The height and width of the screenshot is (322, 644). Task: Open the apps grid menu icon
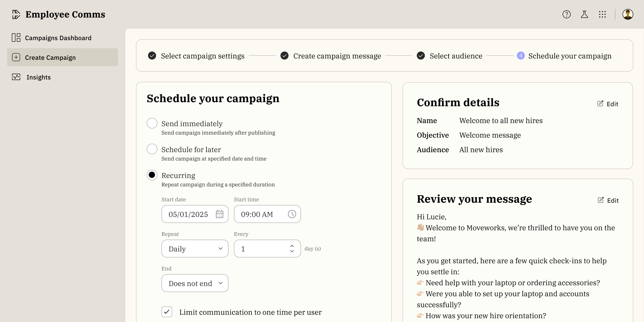pos(602,14)
